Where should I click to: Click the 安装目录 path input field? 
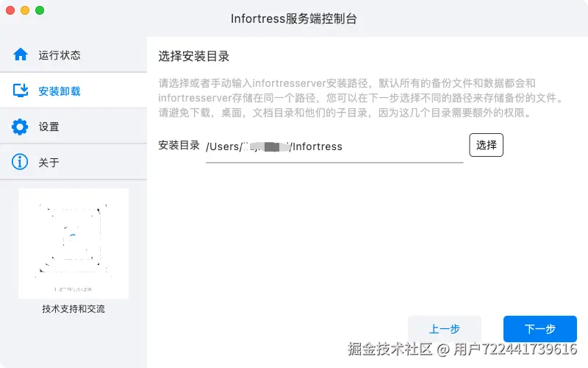click(334, 146)
